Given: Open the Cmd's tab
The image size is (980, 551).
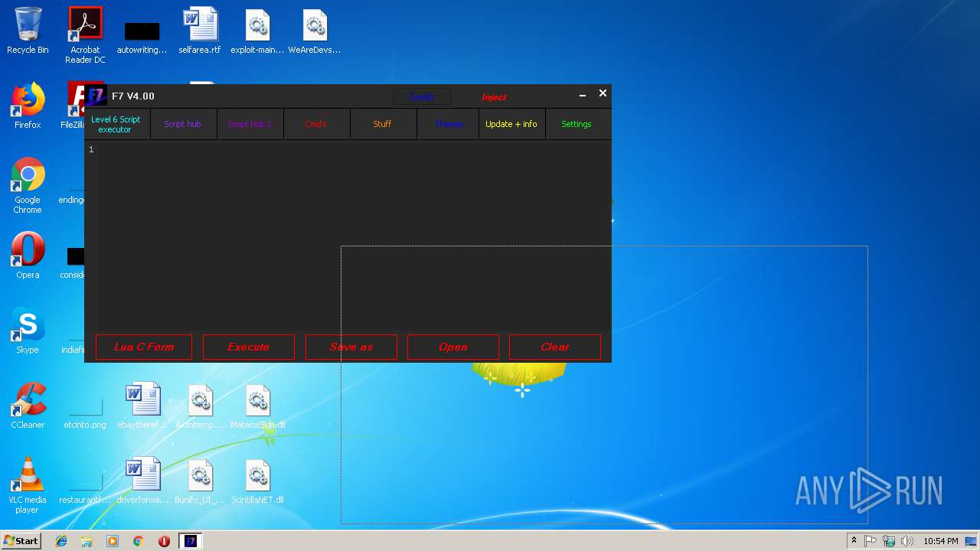Looking at the screenshot, I should pos(316,124).
